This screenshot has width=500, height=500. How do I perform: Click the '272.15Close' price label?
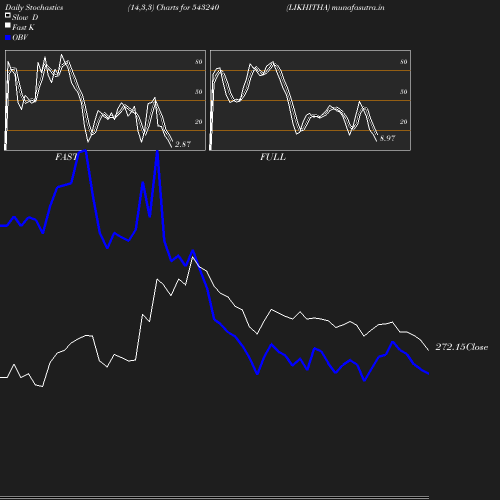462,347
